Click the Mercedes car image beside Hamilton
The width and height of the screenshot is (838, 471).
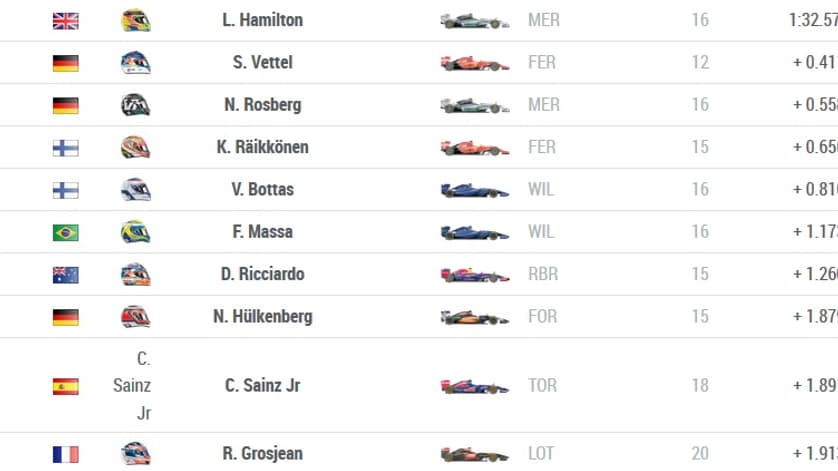(475, 21)
